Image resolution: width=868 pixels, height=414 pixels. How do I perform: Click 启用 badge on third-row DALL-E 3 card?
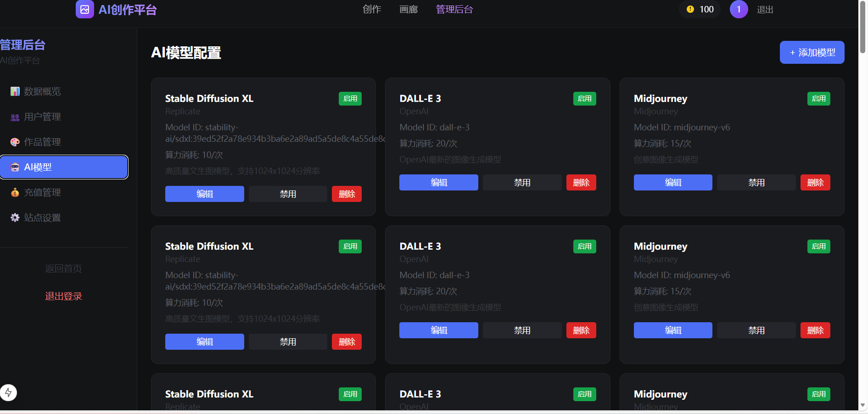click(584, 394)
